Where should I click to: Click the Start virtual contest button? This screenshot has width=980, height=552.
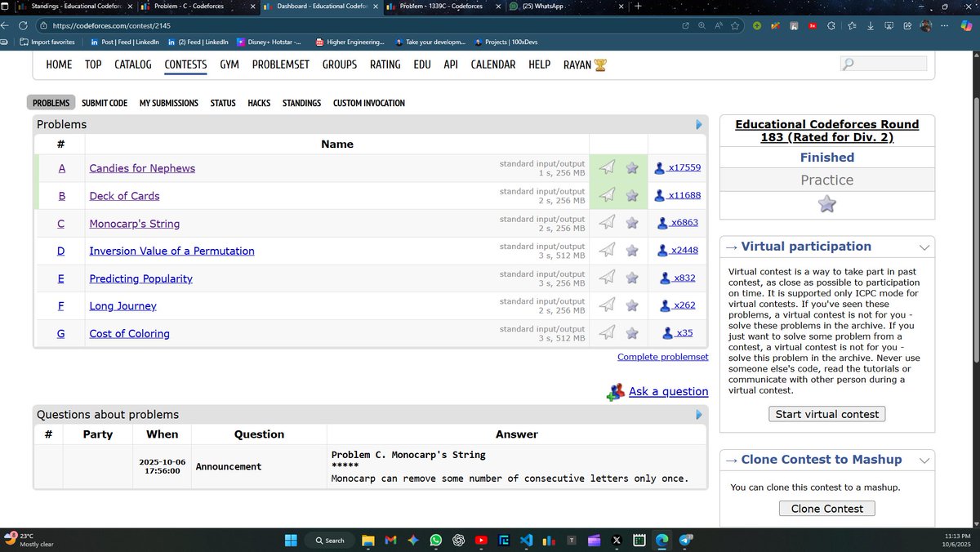(x=826, y=414)
